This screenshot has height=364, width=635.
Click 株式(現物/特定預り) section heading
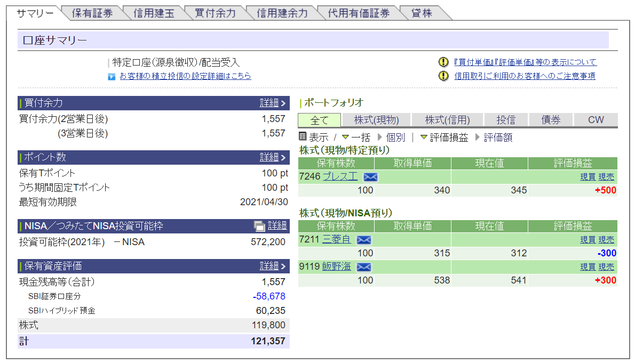point(344,150)
